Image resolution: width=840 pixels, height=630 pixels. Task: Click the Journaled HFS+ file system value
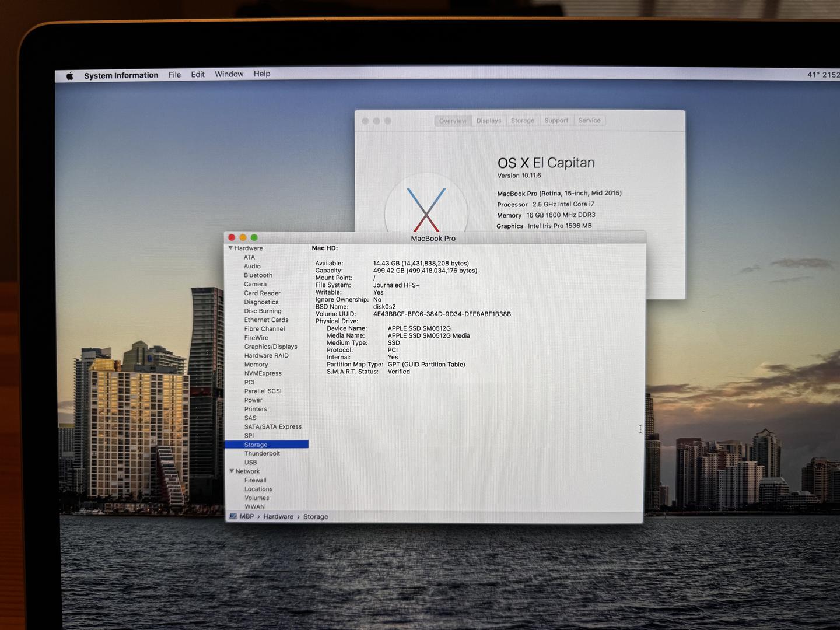click(397, 285)
